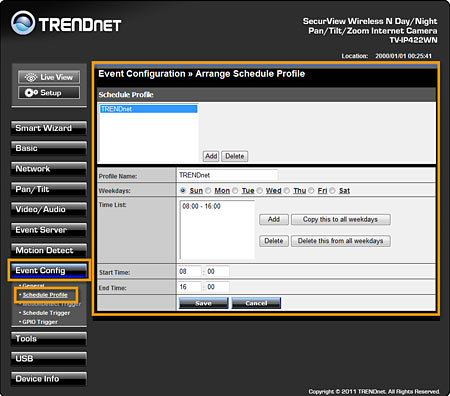Screen dimensions: 450x396
Task: Open the Video/Audio menu section
Action: [49, 209]
